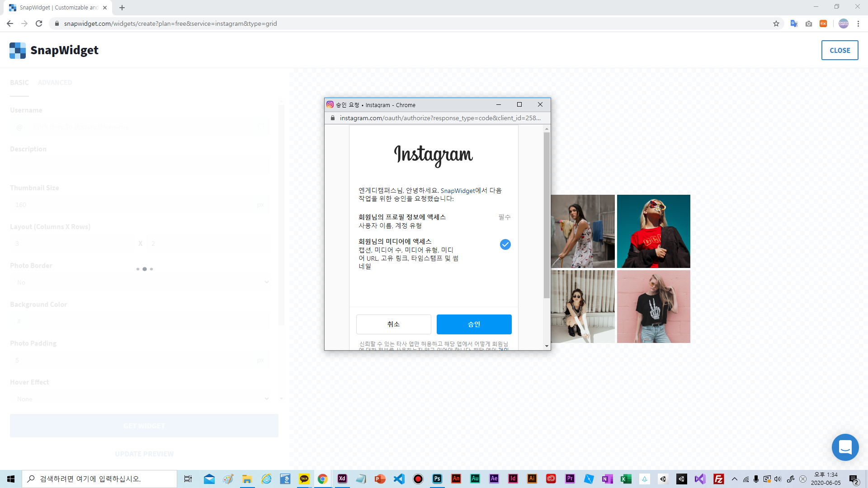Launch Internet Explorer from taskbar
The height and width of the screenshot is (488, 868).
tap(266, 479)
